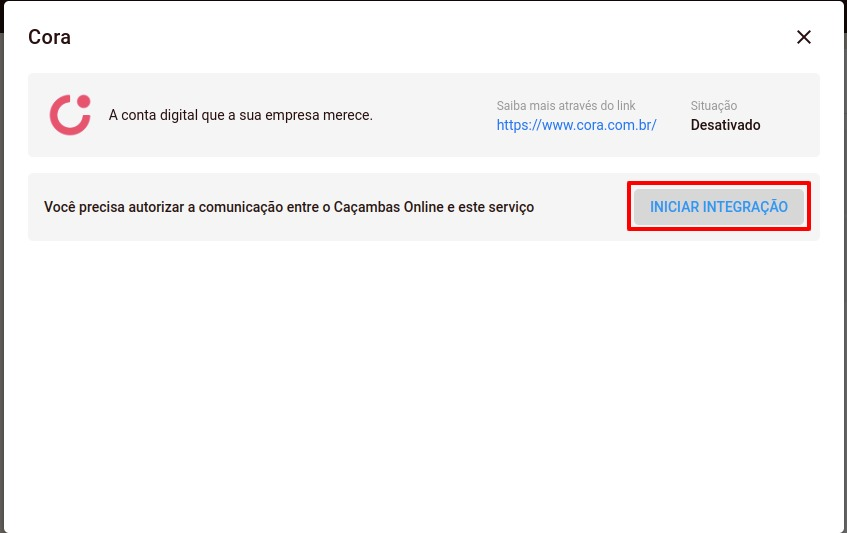Click the tagline 'A conta digital que a sua empresa merece'
This screenshot has width=847, height=533.
point(240,115)
